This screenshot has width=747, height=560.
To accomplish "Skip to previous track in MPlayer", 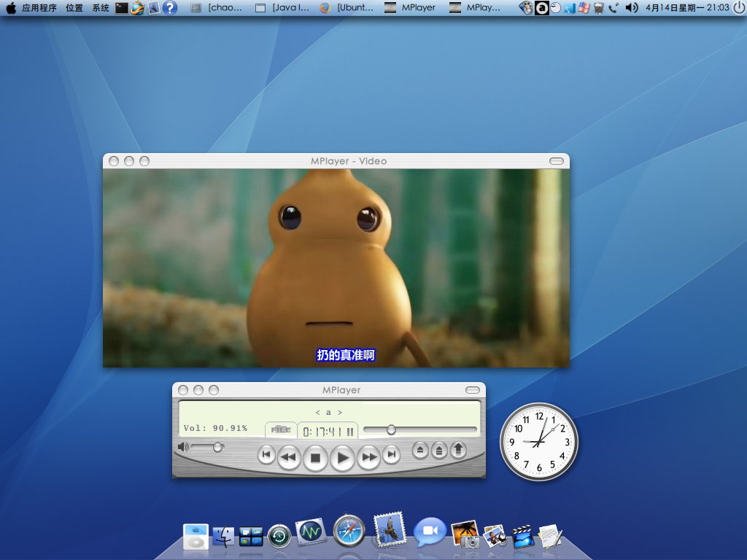I will click(266, 454).
